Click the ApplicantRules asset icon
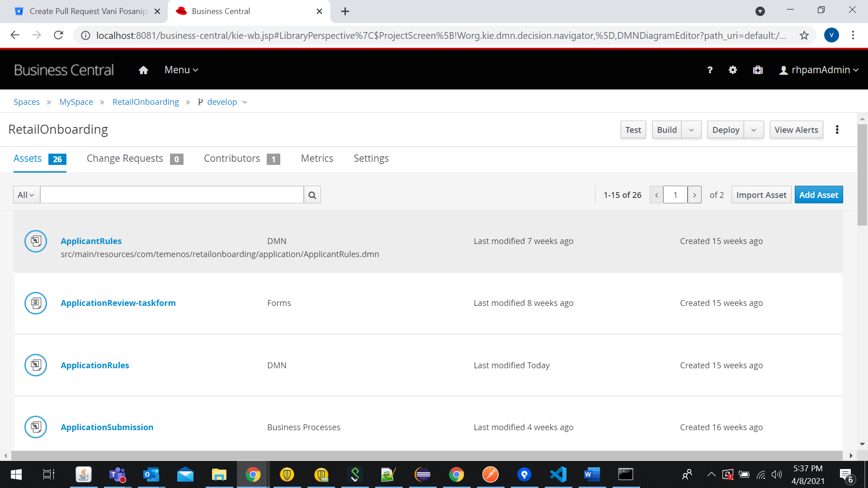The height and width of the screenshot is (488, 868). [36, 241]
